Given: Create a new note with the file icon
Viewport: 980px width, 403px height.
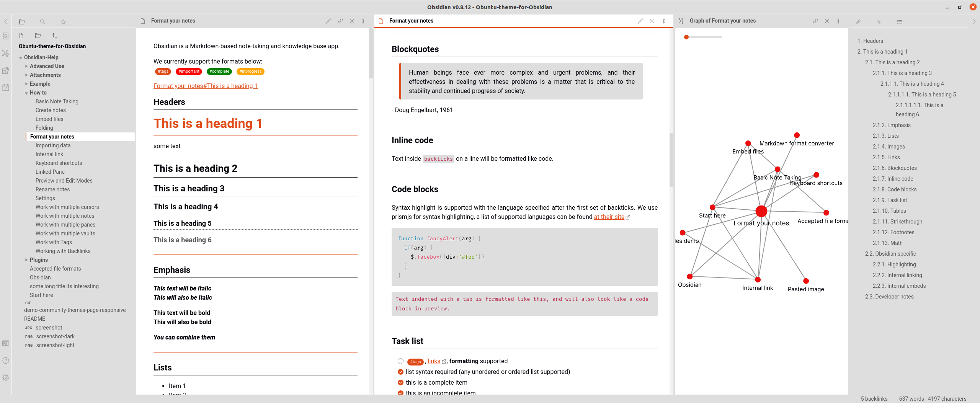Looking at the screenshot, I should [x=21, y=36].
